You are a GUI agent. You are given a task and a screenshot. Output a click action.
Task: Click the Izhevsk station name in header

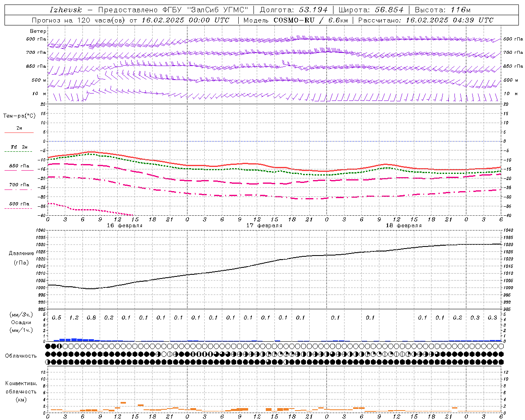point(66,10)
